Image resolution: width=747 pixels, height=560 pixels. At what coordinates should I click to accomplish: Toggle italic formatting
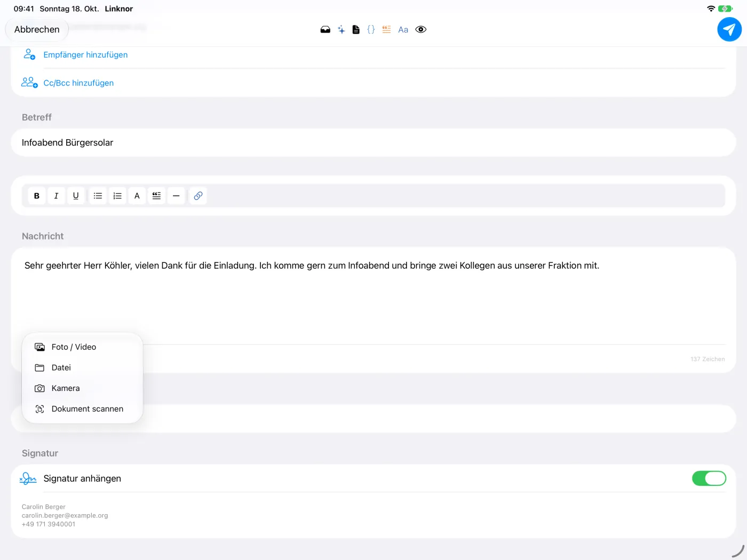(56, 196)
